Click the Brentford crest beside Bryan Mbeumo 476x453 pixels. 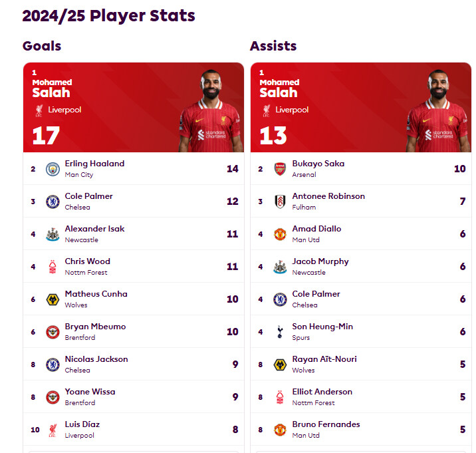(x=53, y=332)
